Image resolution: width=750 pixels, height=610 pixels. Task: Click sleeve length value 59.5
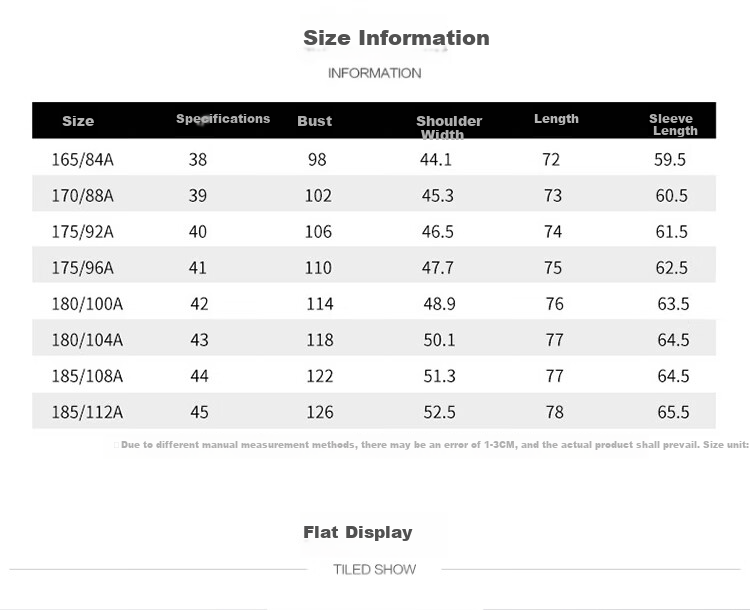click(x=670, y=159)
